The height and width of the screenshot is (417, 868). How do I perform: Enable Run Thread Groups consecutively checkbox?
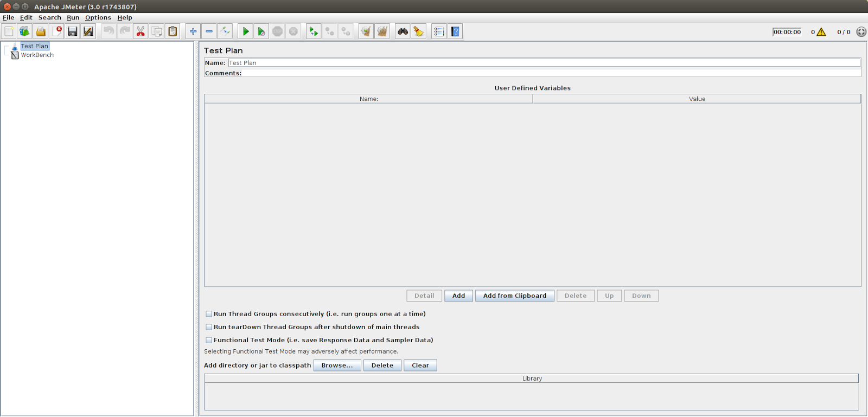209,314
